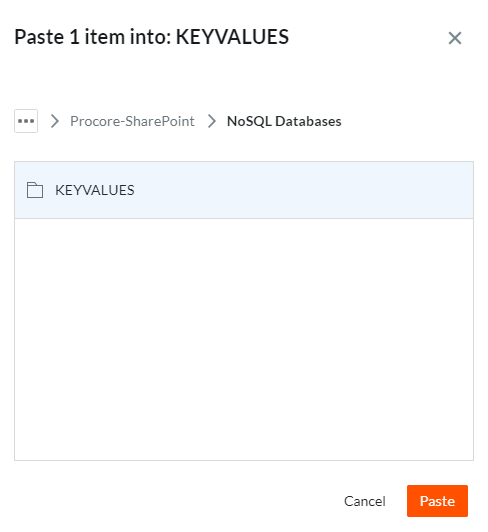488x532 pixels.
Task: Confirm with the orange Paste button
Action: (437, 501)
